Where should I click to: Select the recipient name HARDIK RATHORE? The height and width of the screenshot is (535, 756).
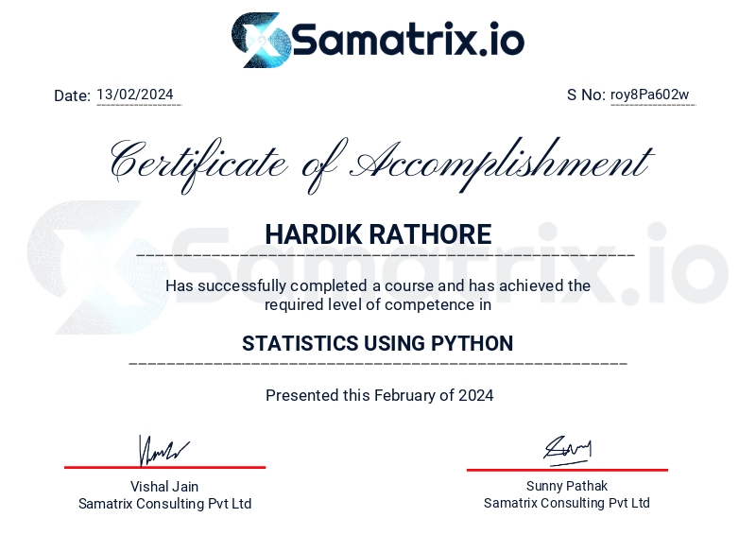click(x=378, y=234)
